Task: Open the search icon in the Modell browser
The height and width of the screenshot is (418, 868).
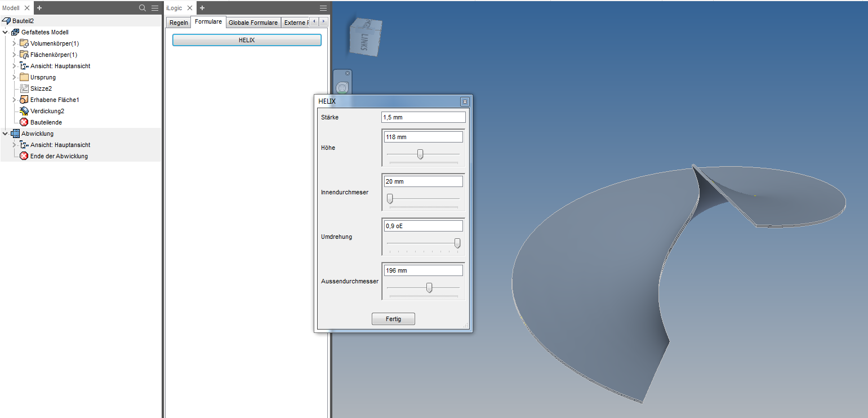Action: coord(142,8)
